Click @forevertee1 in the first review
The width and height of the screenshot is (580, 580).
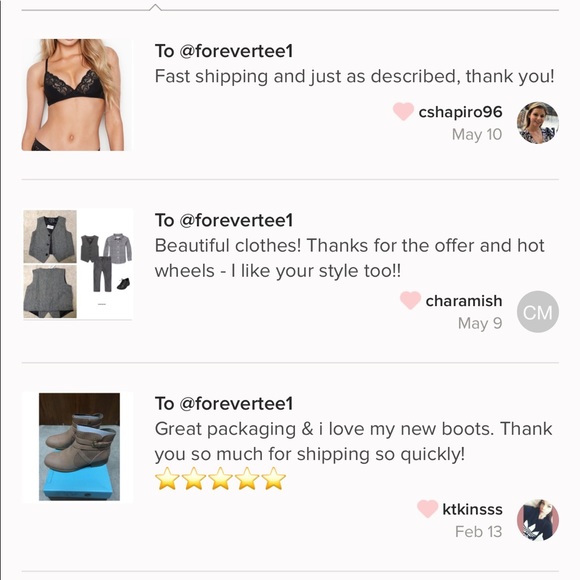[236, 51]
